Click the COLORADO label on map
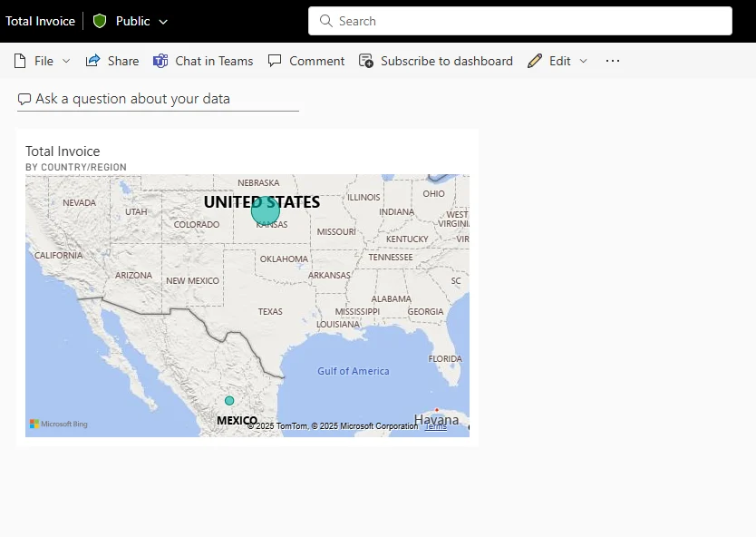 [197, 224]
